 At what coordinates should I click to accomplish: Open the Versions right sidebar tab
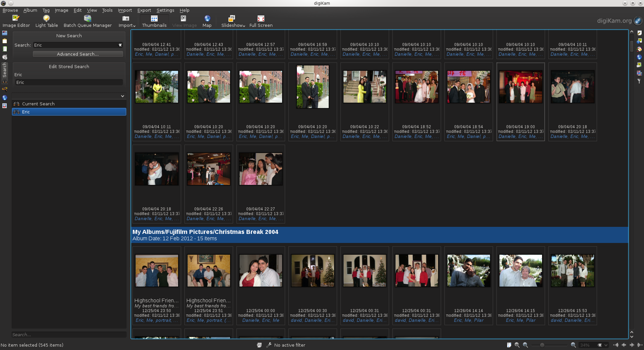click(x=639, y=73)
